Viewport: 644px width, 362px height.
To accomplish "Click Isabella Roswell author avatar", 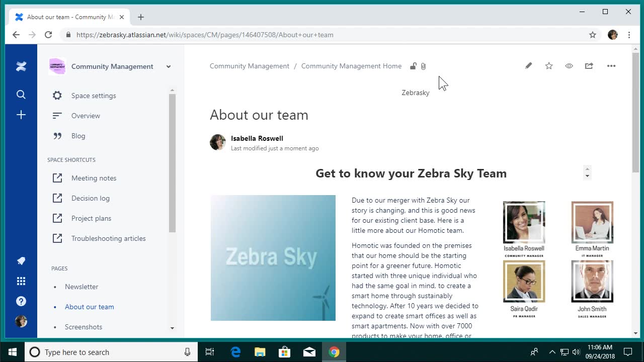I will [218, 142].
